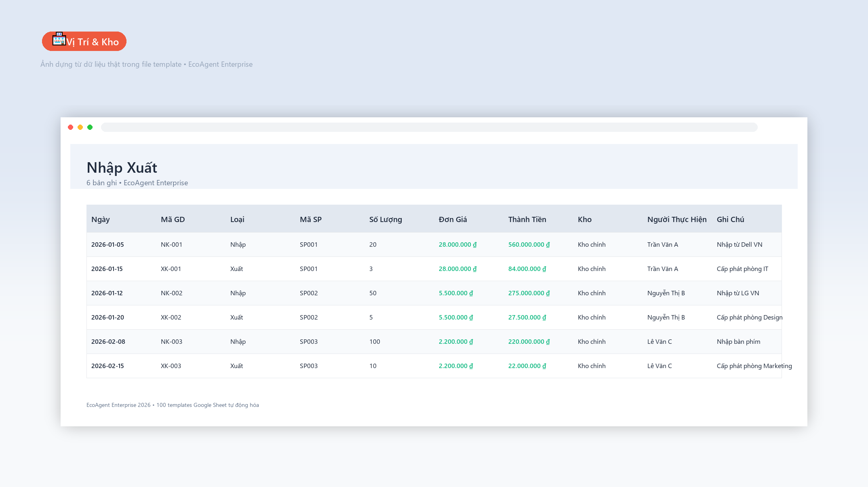Screen dimensions: 868x487
Task: Click the Người Thực Hiện column header
Action: click(x=677, y=220)
